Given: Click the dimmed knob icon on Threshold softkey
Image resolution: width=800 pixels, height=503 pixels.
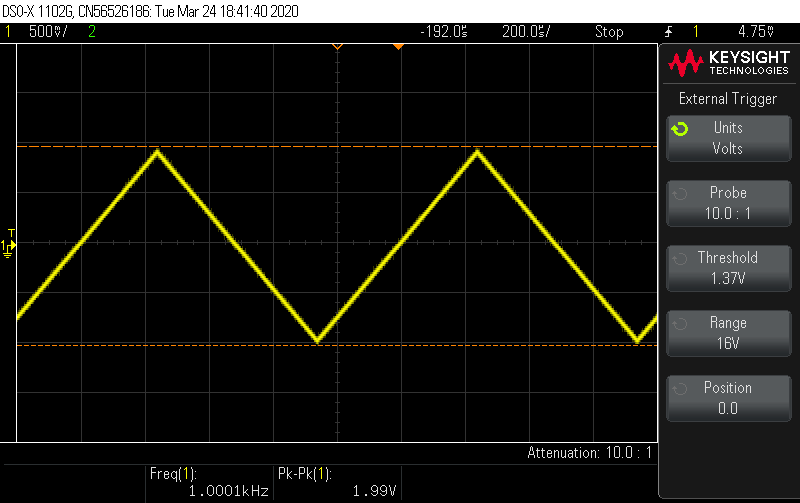Looking at the screenshot, I should click(x=680, y=259).
